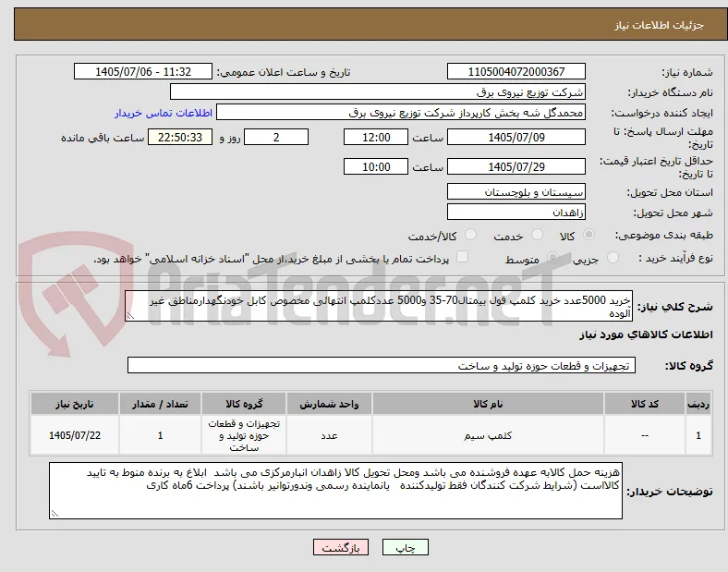Click the province field سیستان و بلوچستان
Image resolution: width=728 pixels, height=572 pixels.
click(x=516, y=192)
